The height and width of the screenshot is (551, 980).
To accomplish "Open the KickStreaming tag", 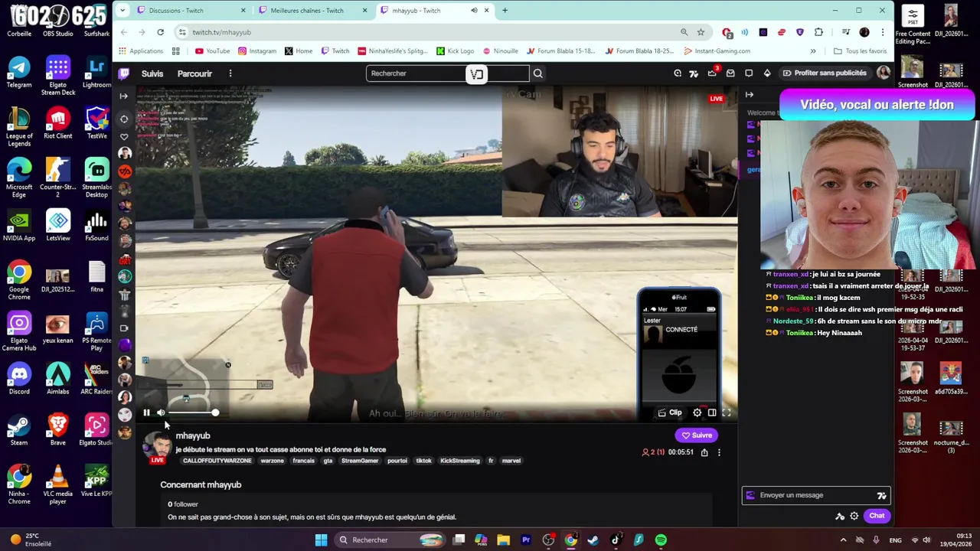I will (459, 461).
